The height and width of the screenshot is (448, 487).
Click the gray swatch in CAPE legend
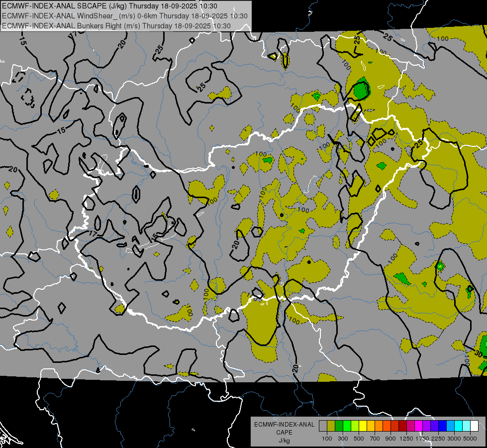(x=323, y=426)
